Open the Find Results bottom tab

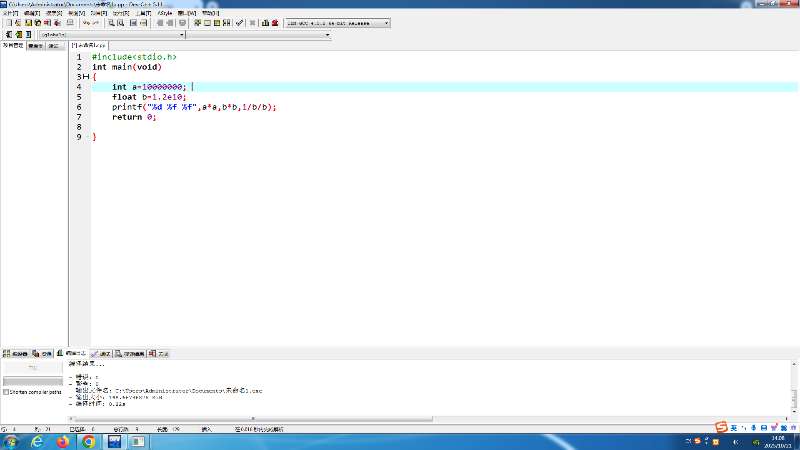pos(130,353)
